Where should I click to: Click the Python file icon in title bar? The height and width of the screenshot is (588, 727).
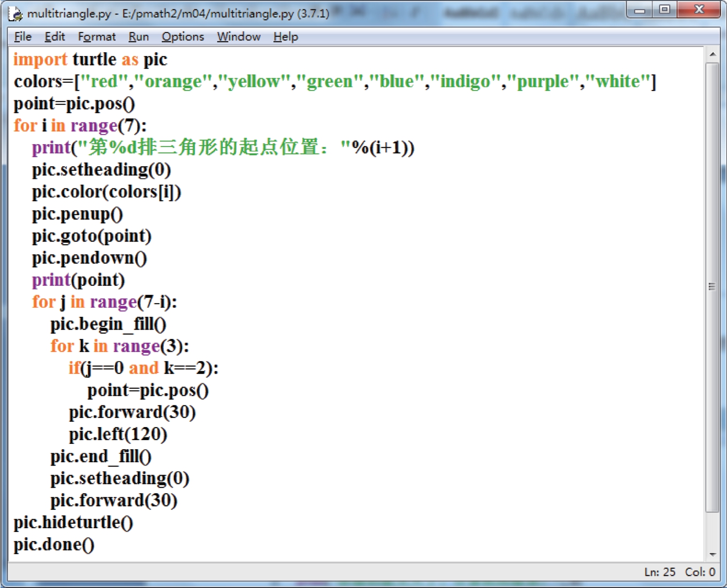point(16,14)
